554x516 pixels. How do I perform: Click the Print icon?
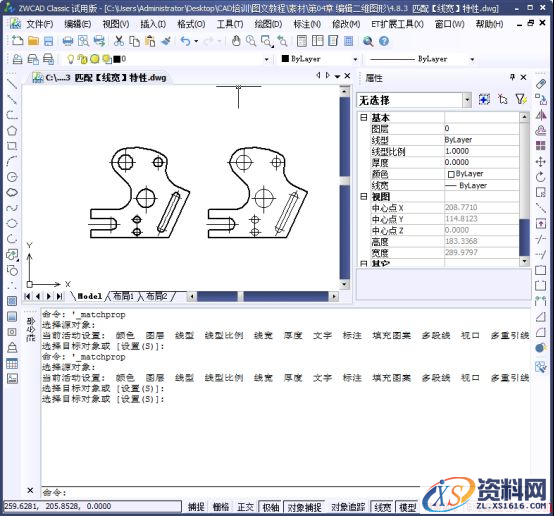tap(67, 41)
